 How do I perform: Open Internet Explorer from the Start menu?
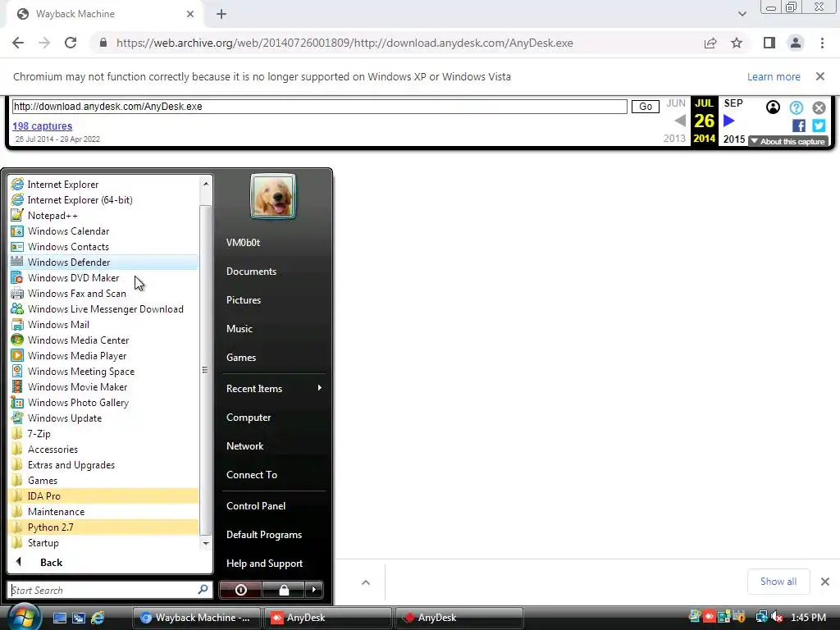point(104,185)
